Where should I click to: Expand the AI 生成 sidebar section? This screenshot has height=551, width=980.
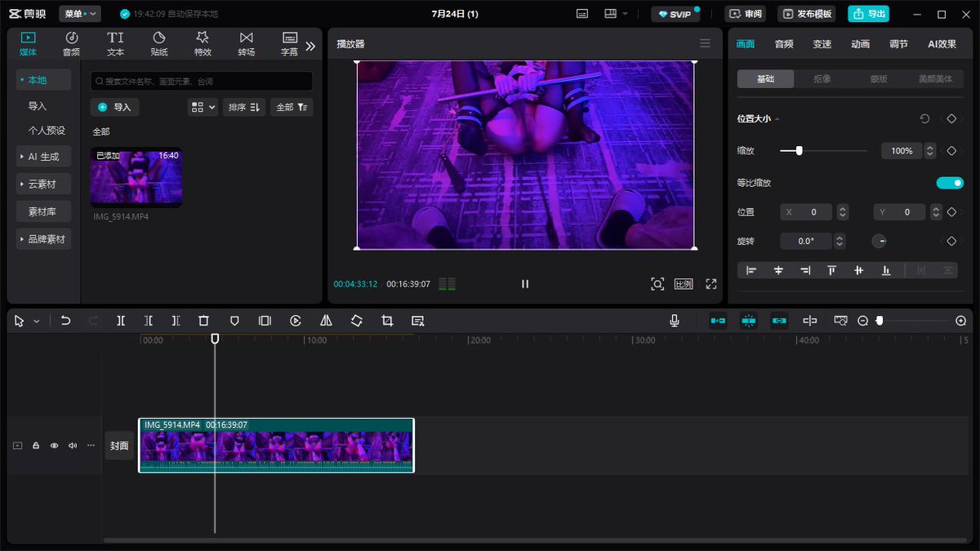(x=44, y=157)
